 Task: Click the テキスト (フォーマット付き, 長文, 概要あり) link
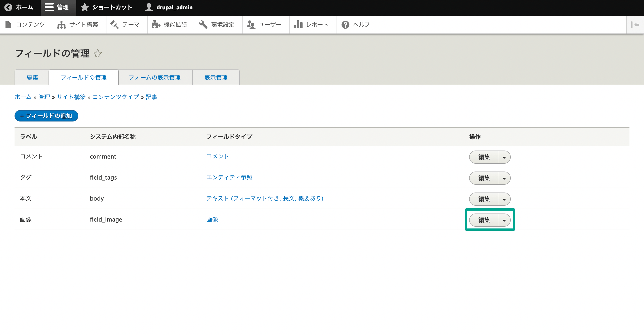265,198
